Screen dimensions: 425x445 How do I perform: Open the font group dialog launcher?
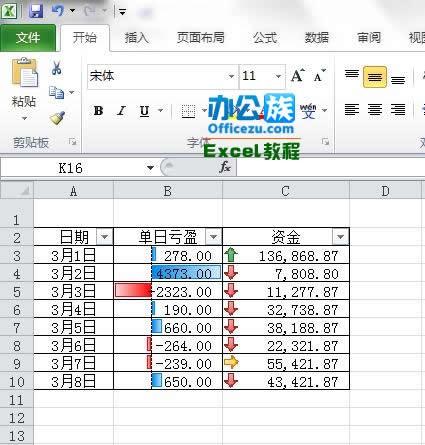(325, 142)
